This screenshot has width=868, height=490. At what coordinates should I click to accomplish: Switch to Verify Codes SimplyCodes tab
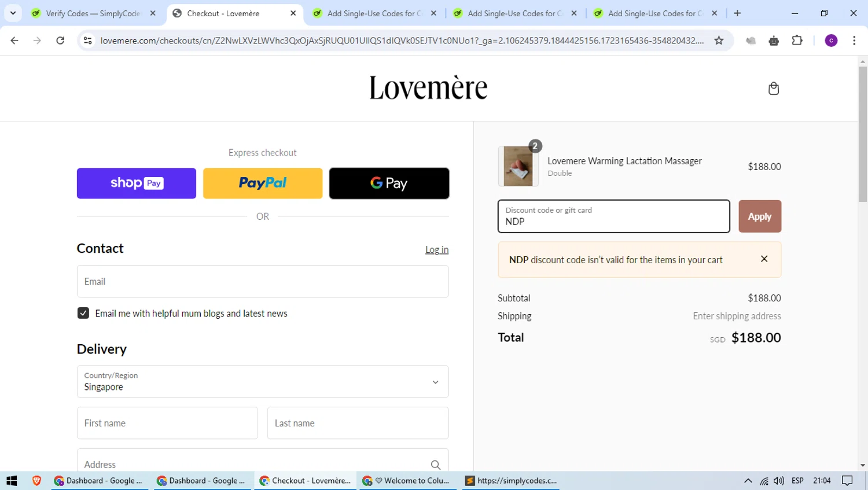point(93,13)
